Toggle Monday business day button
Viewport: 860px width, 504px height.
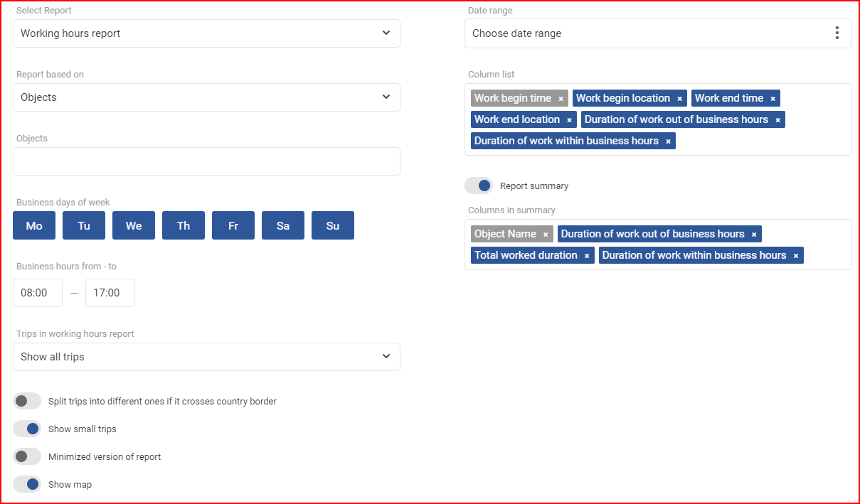[x=34, y=225]
